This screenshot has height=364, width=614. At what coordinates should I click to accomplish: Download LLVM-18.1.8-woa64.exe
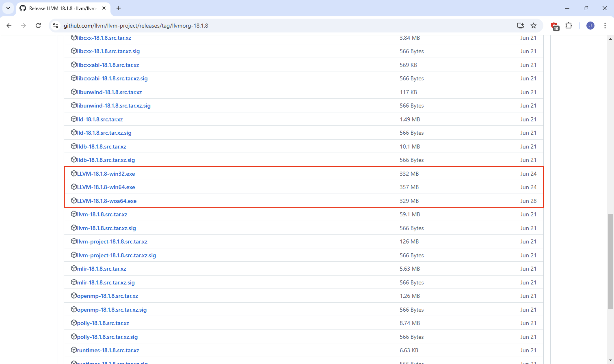point(107,201)
